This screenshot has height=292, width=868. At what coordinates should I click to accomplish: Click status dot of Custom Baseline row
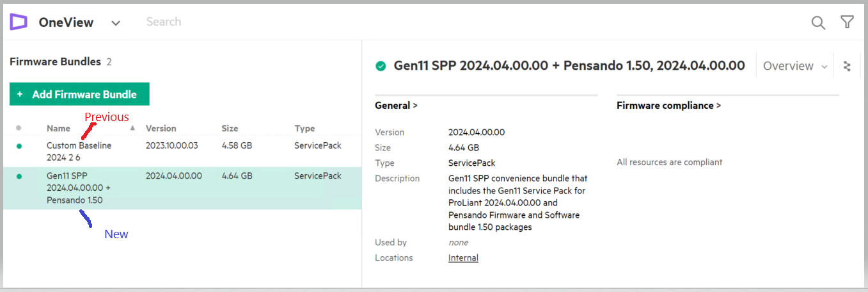pos(19,146)
